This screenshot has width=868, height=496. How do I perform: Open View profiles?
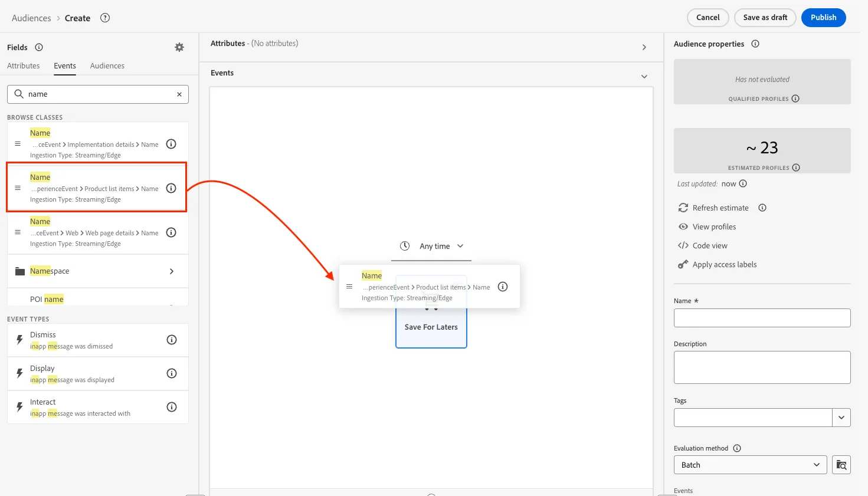(707, 226)
